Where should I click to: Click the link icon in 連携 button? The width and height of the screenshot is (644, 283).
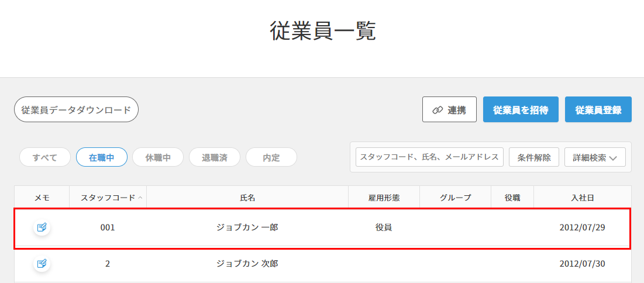[x=438, y=110]
